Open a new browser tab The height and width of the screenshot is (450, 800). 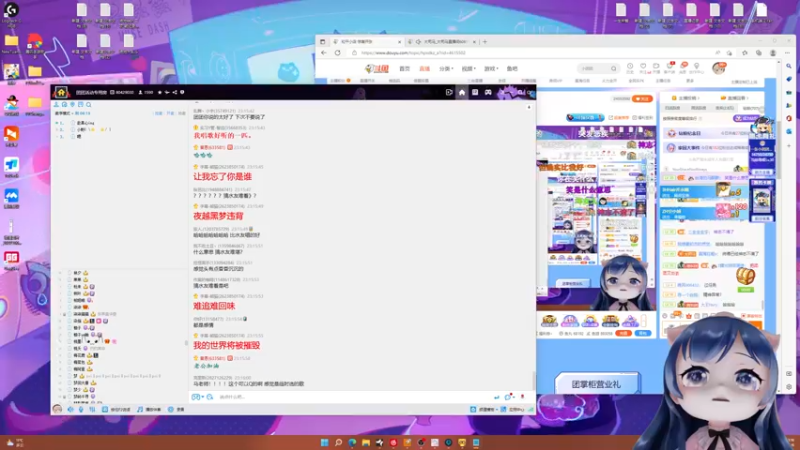pyautogui.click(x=485, y=41)
